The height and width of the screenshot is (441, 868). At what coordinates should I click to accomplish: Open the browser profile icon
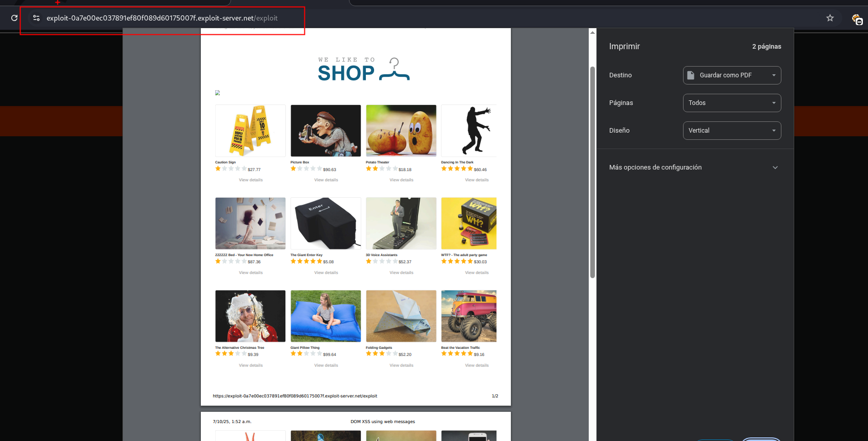click(x=857, y=19)
